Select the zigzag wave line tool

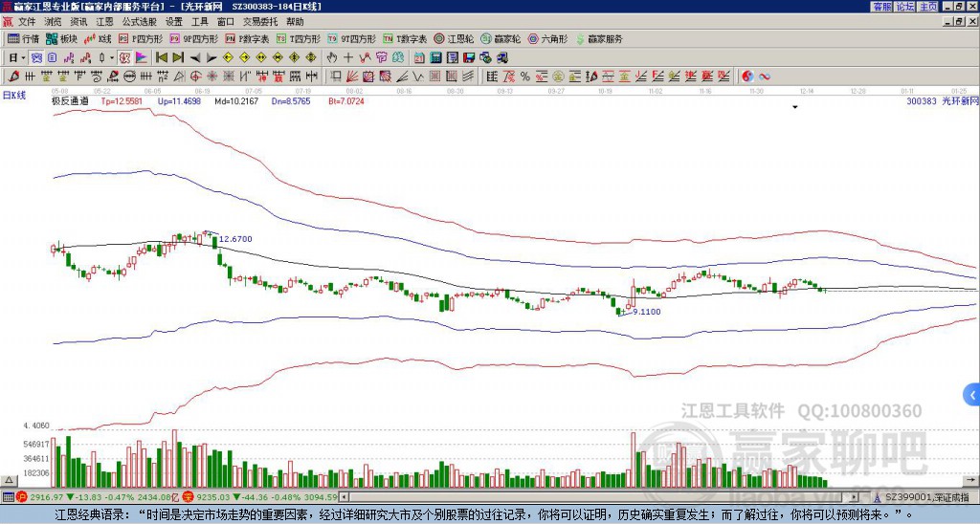[x=418, y=76]
